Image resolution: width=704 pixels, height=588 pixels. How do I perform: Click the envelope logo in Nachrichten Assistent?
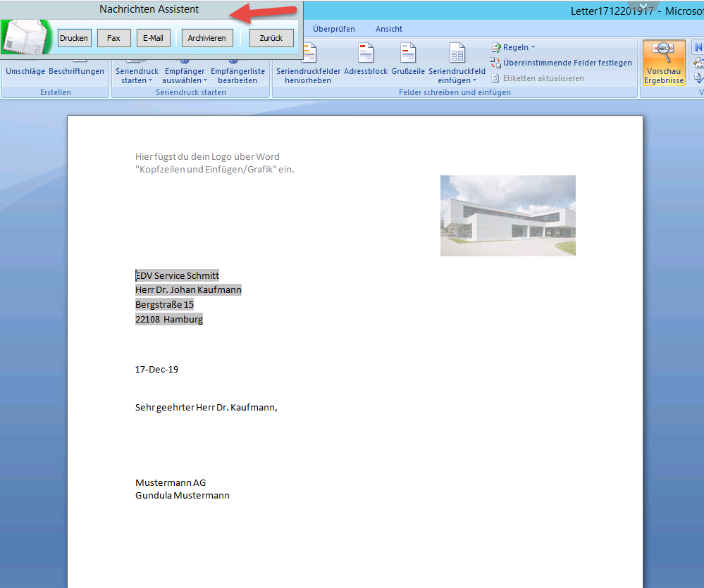[x=25, y=37]
